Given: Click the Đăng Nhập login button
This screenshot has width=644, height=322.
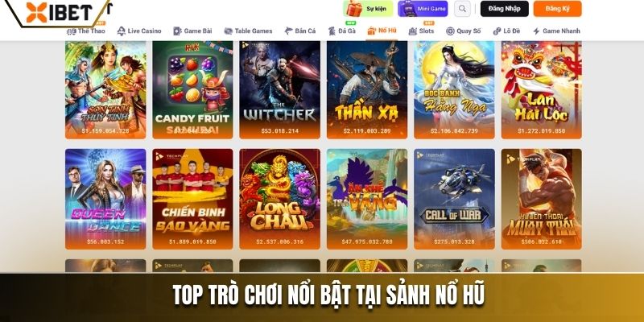Looking at the screenshot, I should tap(505, 9).
